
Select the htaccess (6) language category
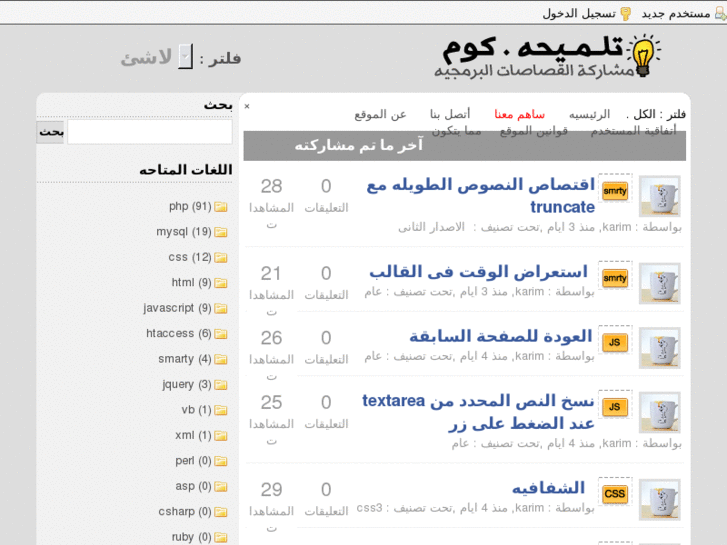tap(179, 334)
